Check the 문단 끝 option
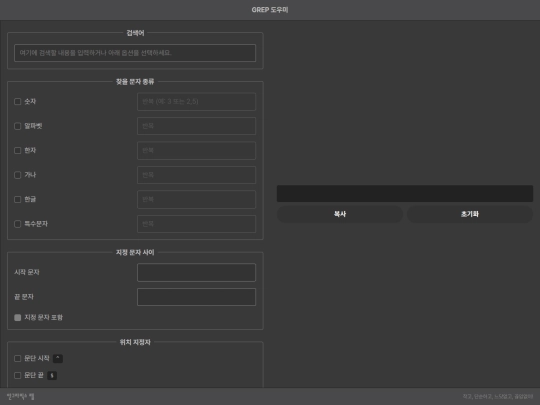This screenshot has width=540, height=405. tap(18, 375)
